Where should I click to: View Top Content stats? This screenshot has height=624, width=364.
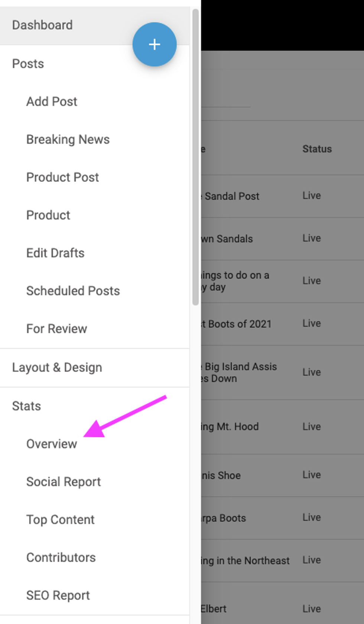click(x=60, y=520)
